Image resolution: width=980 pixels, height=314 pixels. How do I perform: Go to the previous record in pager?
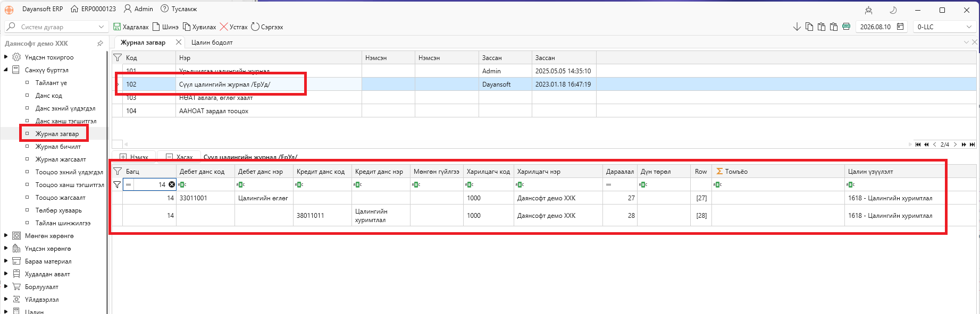click(x=934, y=145)
